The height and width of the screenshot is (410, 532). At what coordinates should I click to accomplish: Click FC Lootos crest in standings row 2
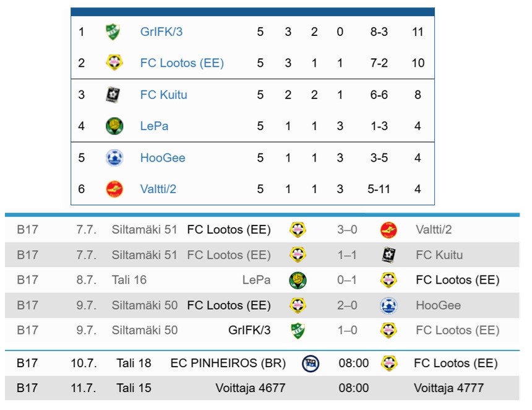114,63
